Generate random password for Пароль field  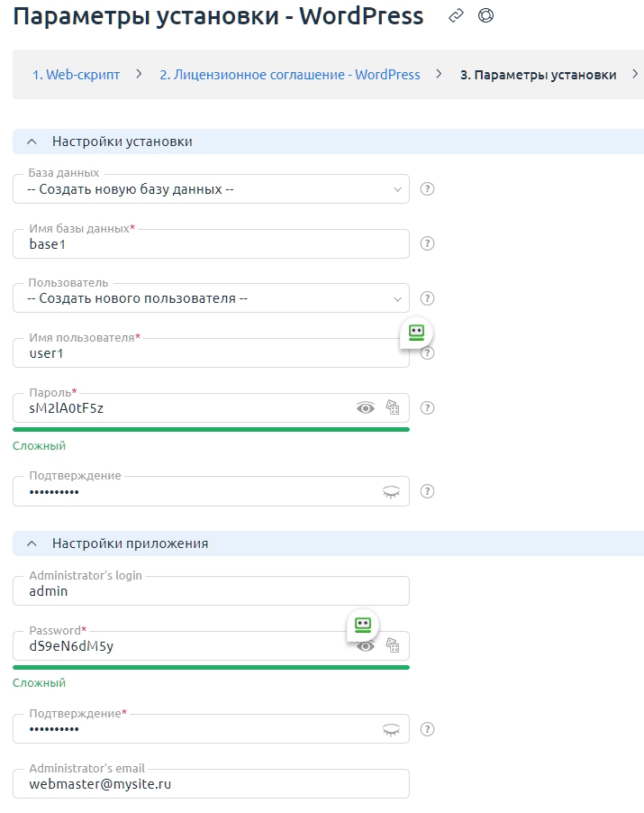[393, 407]
